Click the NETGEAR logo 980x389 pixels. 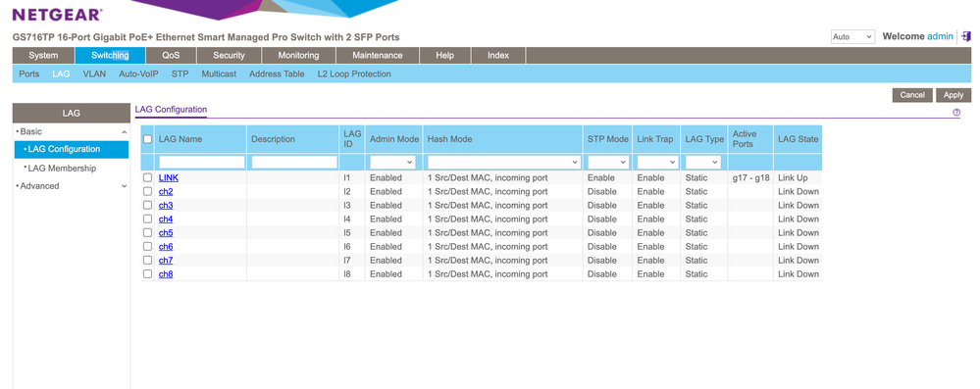58,15
